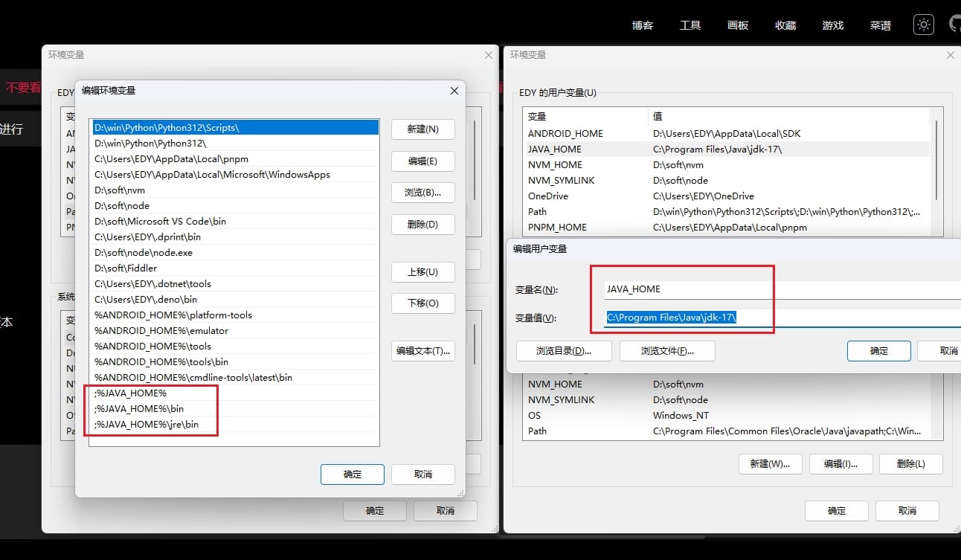Select %ANDROID_HOME%\emulator entry
The height and width of the screenshot is (560, 961).
pos(234,330)
